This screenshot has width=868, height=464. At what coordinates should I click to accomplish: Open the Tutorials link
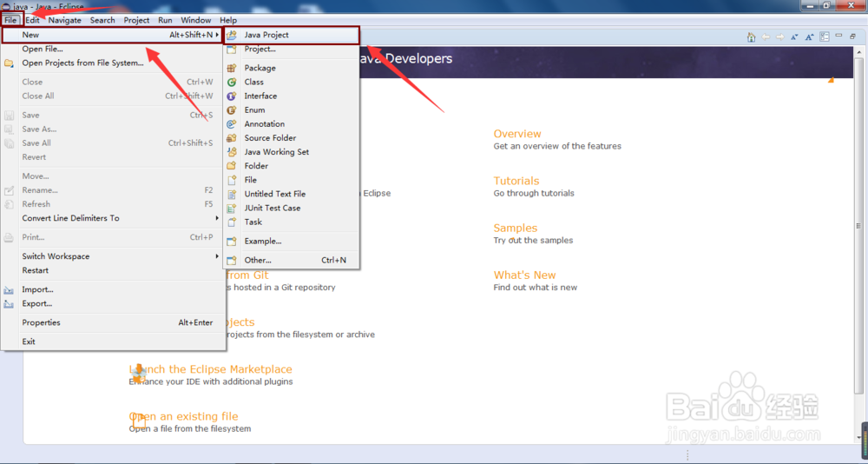tap(516, 181)
